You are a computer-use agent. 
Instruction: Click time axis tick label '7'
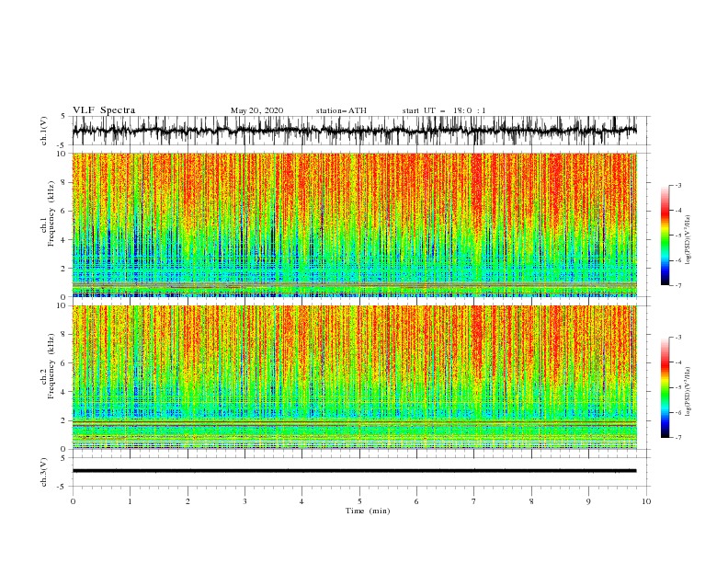pyautogui.click(x=474, y=501)
